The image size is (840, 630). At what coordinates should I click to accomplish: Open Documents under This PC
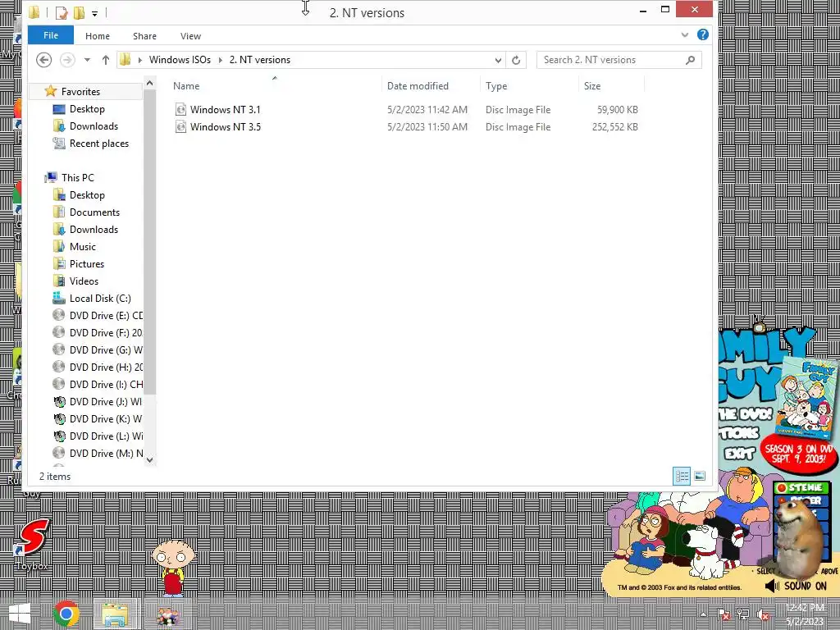point(94,212)
